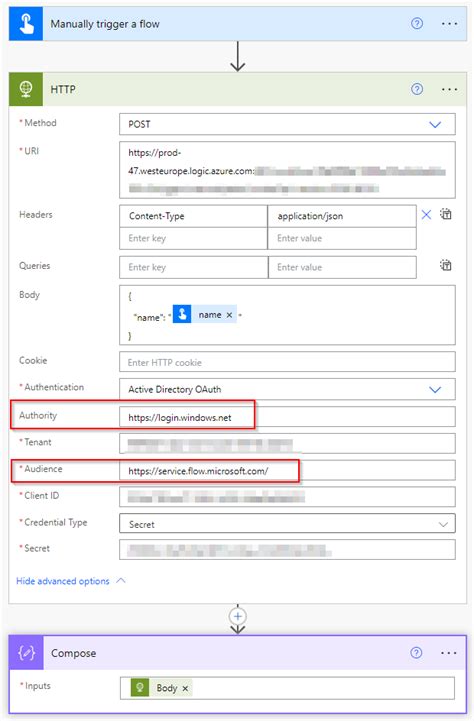Click the Compose Inputs field
Screen dimensions: 474x721
(x=287, y=688)
